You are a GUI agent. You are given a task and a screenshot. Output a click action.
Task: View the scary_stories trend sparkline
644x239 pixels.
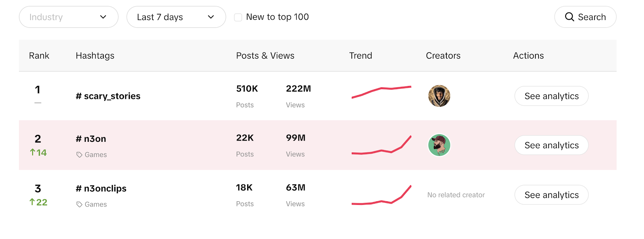pyautogui.click(x=381, y=92)
